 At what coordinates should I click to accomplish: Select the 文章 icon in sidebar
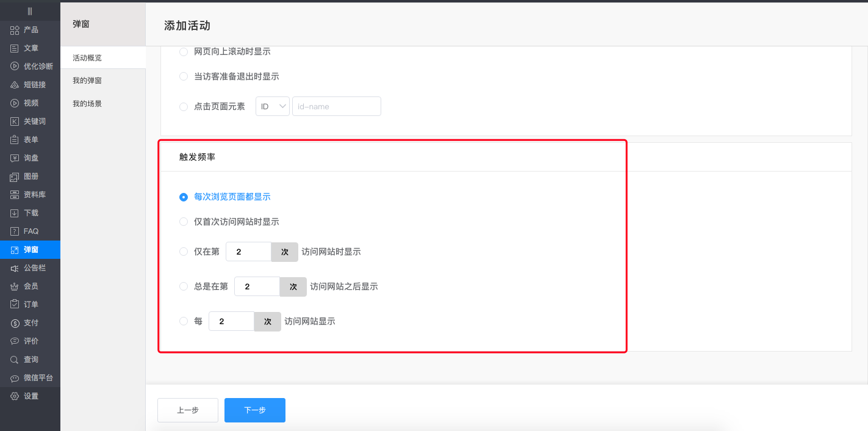pos(30,48)
